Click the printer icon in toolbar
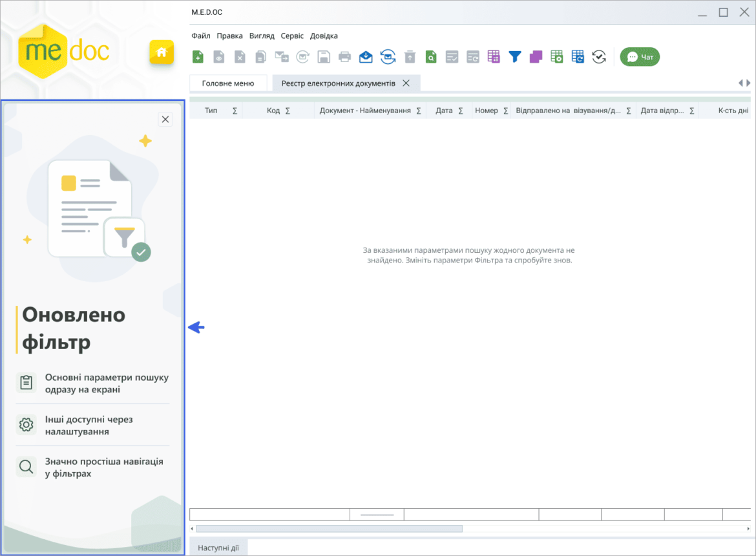756x556 pixels. click(345, 57)
